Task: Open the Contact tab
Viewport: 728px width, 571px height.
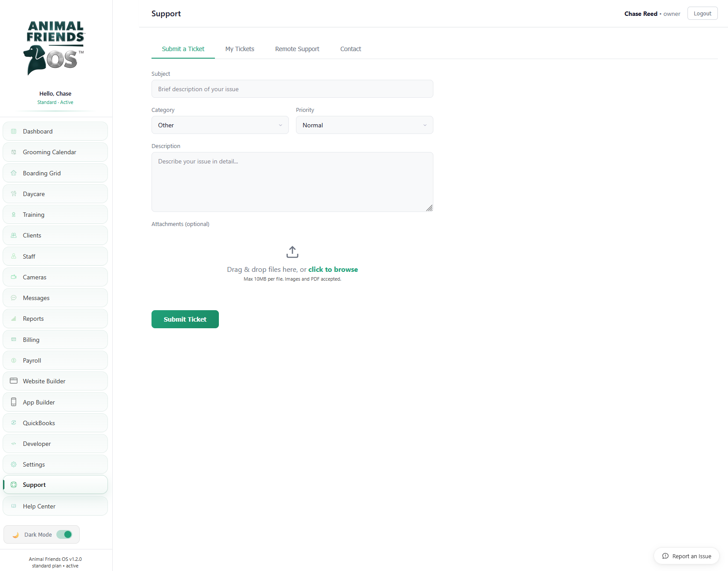Action: [x=351, y=49]
